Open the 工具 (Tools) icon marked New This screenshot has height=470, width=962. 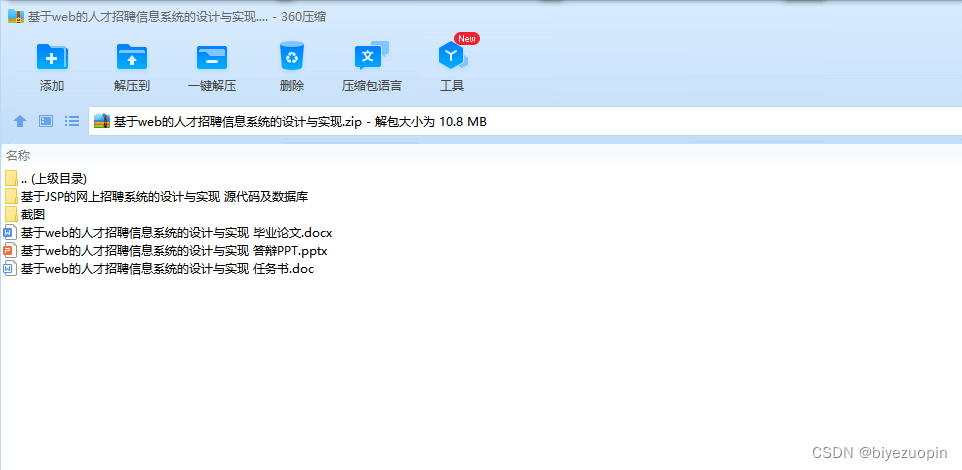tap(453, 56)
